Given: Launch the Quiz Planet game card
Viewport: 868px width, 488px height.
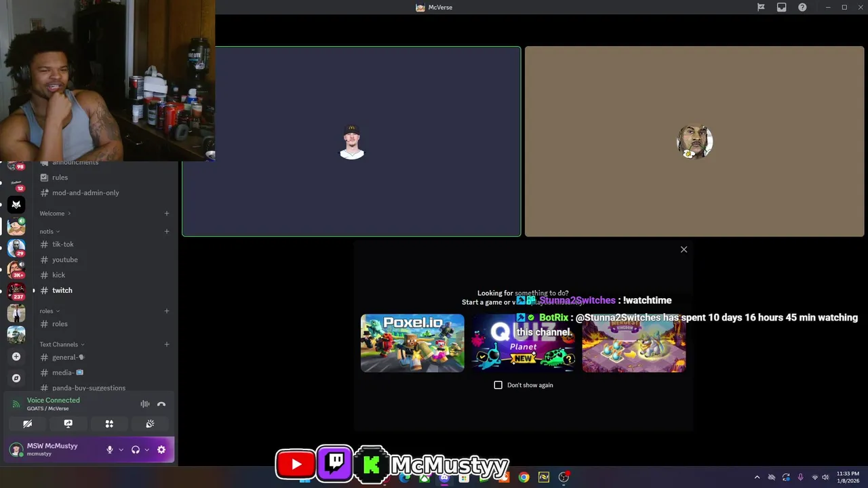Looking at the screenshot, I should [523, 343].
